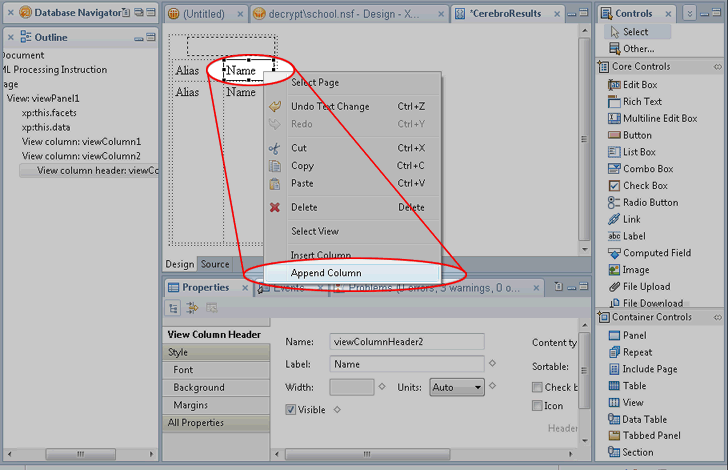Image resolution: width=728 pixels, height=470 pixels.
Task: Choose Paste in the context menu
Action: pos(352,183)
